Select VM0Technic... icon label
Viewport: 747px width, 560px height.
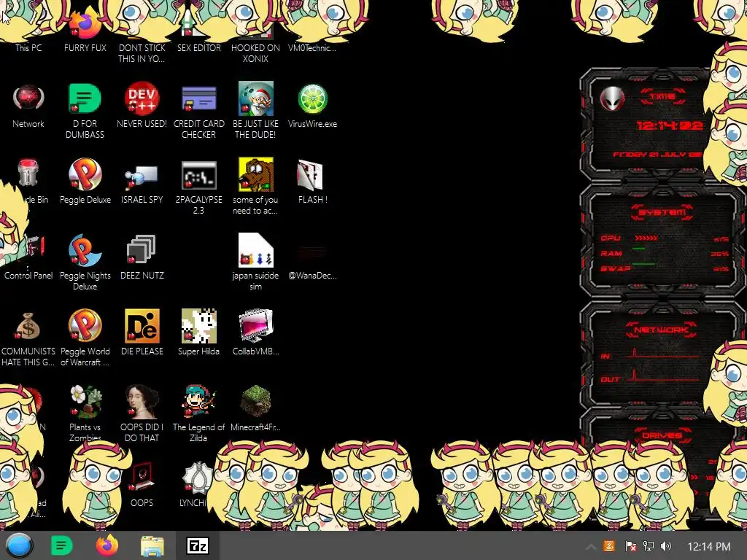tap(312, 47)
